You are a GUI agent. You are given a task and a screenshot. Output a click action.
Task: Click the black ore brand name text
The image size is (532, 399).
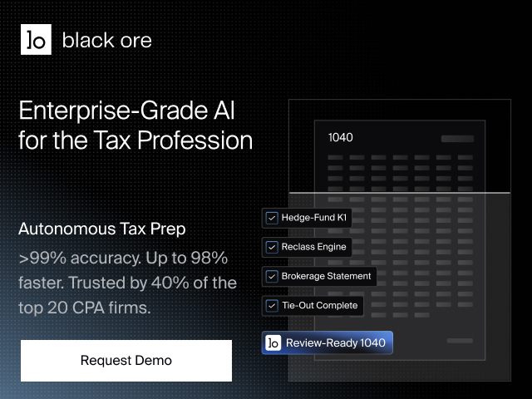107,41
